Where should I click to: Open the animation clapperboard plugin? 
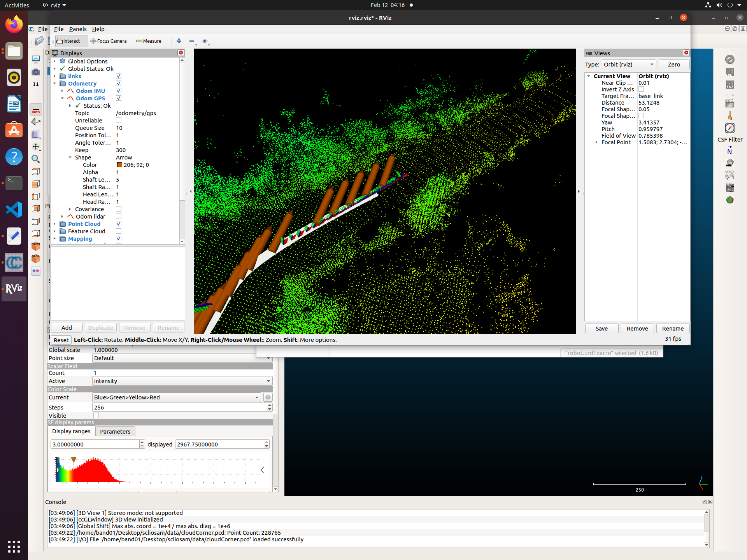(730, 102)
